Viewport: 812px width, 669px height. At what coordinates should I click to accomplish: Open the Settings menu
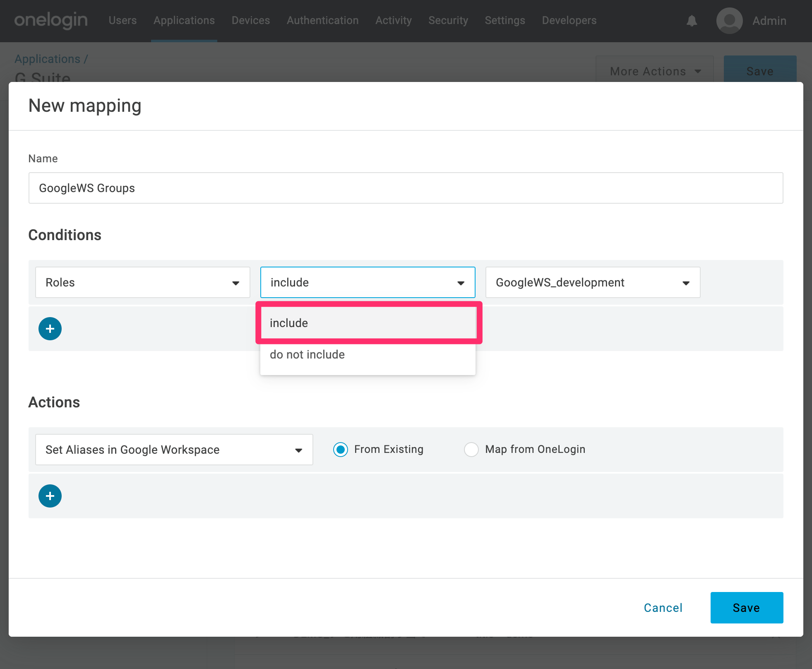[x=505, y=20]
